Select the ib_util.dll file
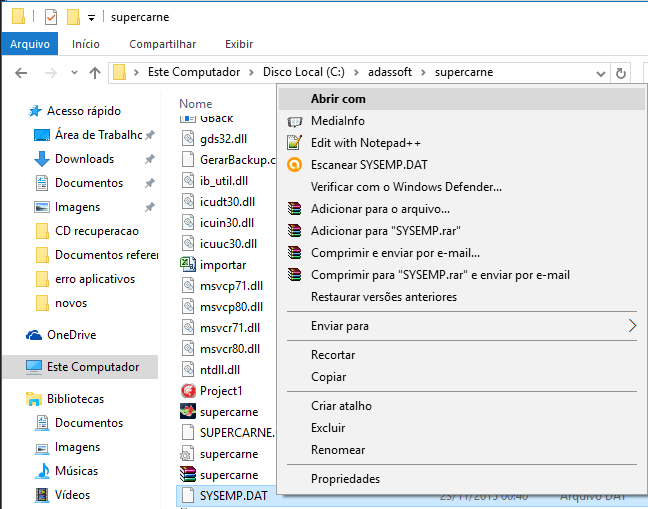 click(226, 181)
